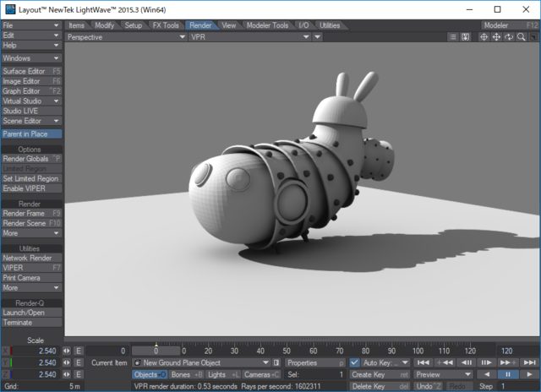Switch selection mode to Lights

point(223,374)
